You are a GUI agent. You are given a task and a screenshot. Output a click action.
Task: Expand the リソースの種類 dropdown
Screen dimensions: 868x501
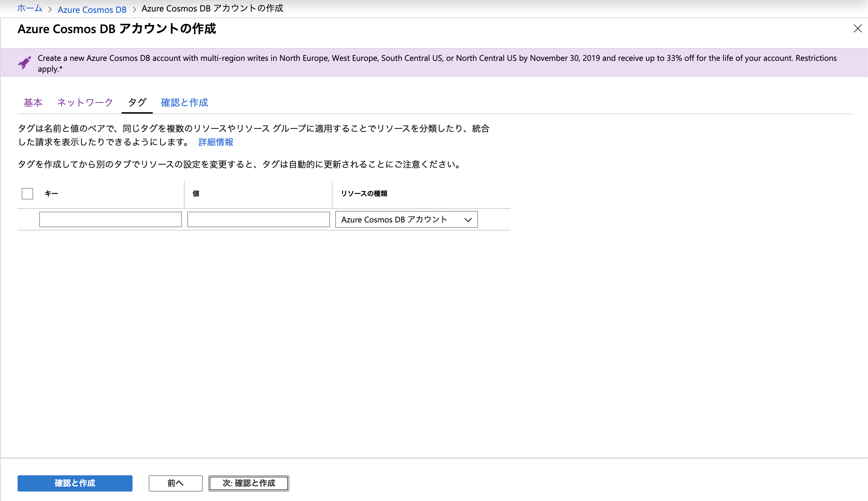coord(406,219)
